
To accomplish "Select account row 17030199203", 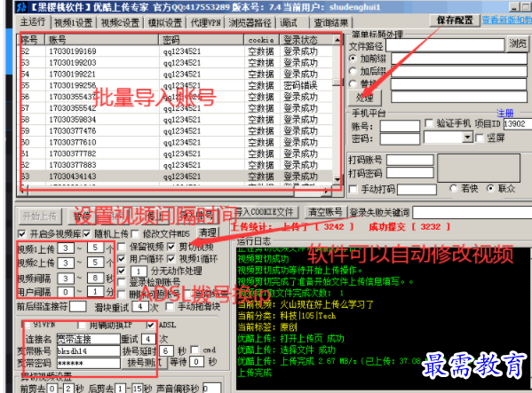I will pos(176,63).
